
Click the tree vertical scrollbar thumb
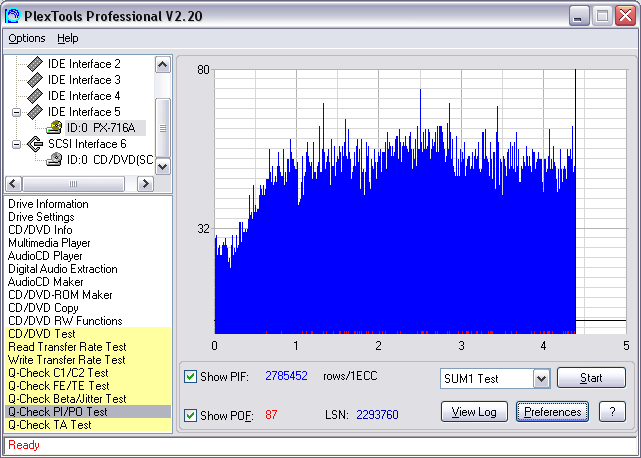[163, 128]
